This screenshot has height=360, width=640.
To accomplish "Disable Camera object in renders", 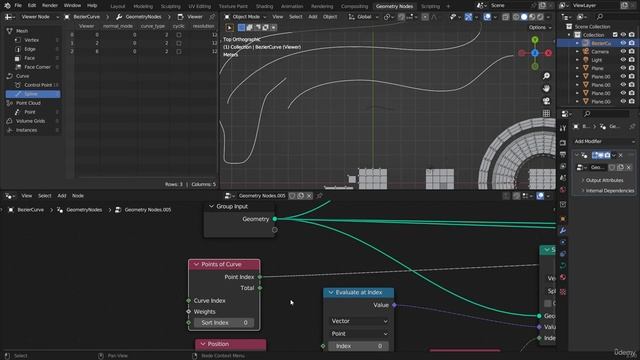I will coord(632,51).
